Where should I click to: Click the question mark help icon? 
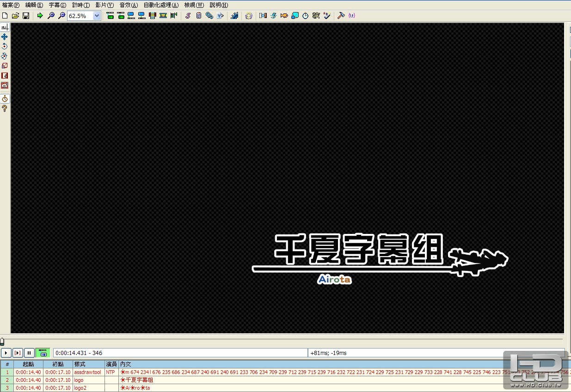pyautogui.click(x=5, y=109)
